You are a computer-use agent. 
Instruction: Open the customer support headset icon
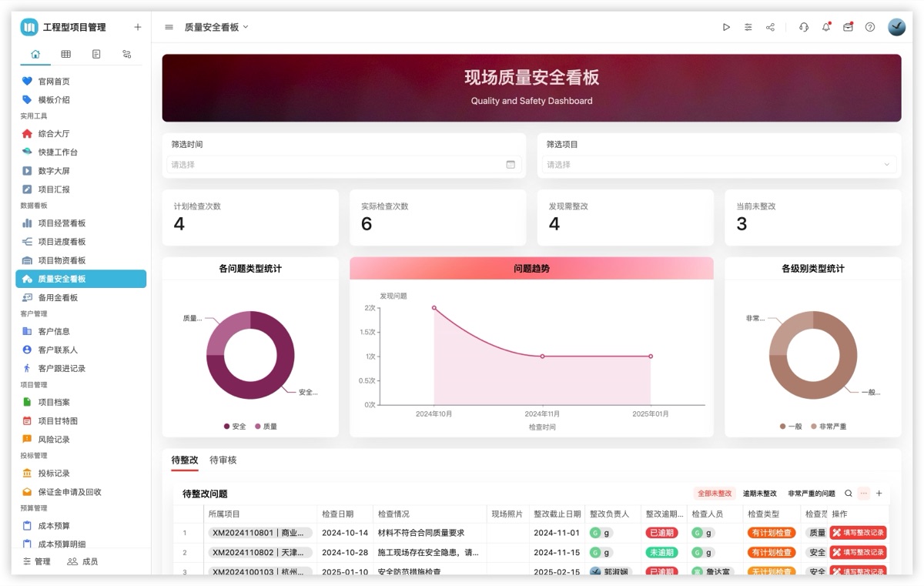pyautogui.click(x=804, y=27)
